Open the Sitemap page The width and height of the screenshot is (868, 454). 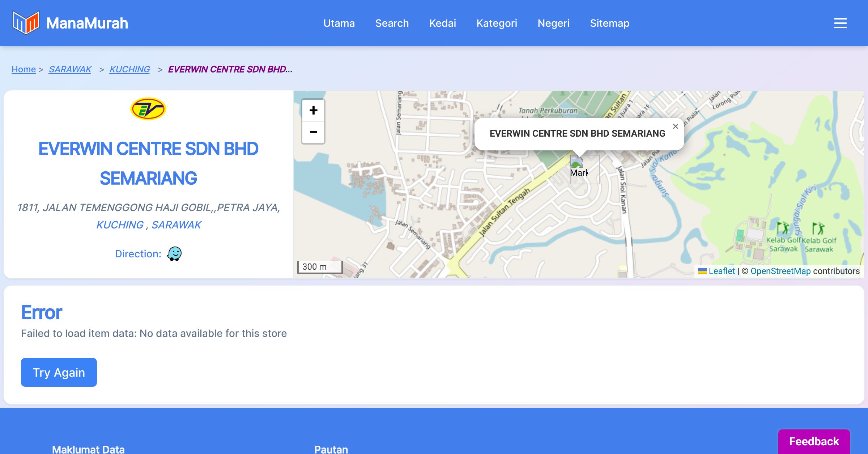click(x=610, y=23)
